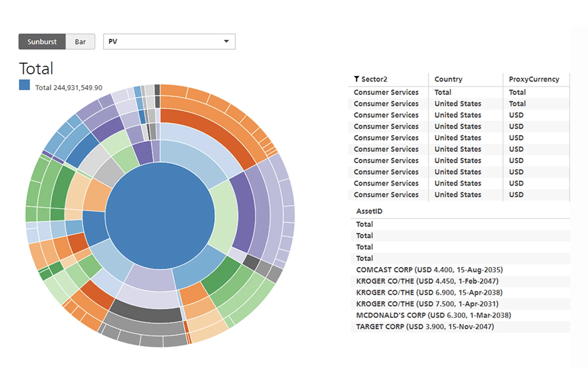The height and width of the screenshot is (392, 588).
Task: Select the COMCAST CORP 4.400 bond row
Action: 429,270
